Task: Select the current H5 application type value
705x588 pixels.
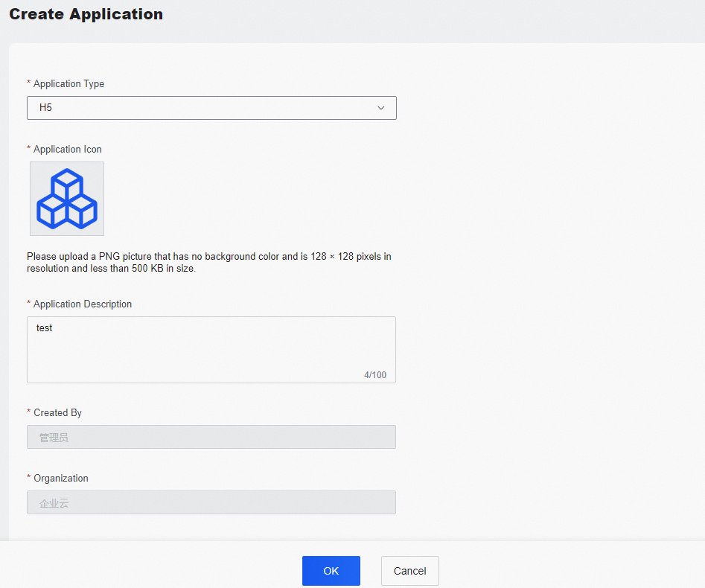Action: point(45,107)
